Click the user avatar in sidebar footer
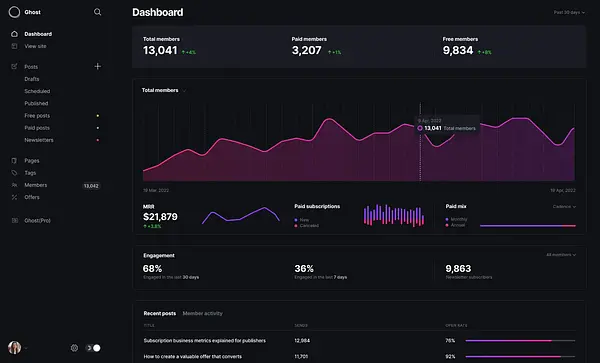This screenshot has width=600, height=363. pyautogui.click(x=15, y=348)
